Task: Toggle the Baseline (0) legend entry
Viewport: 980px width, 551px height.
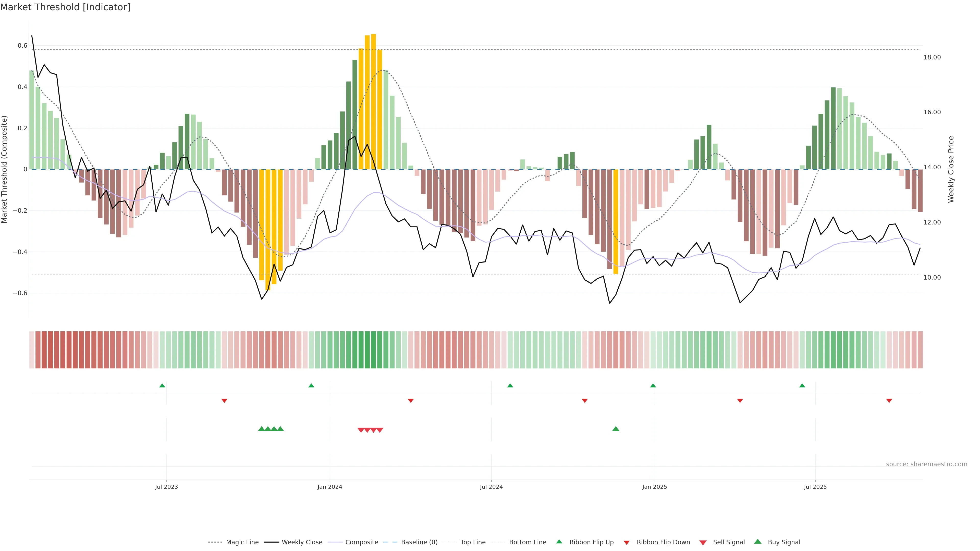Action: tap(419, 542)
